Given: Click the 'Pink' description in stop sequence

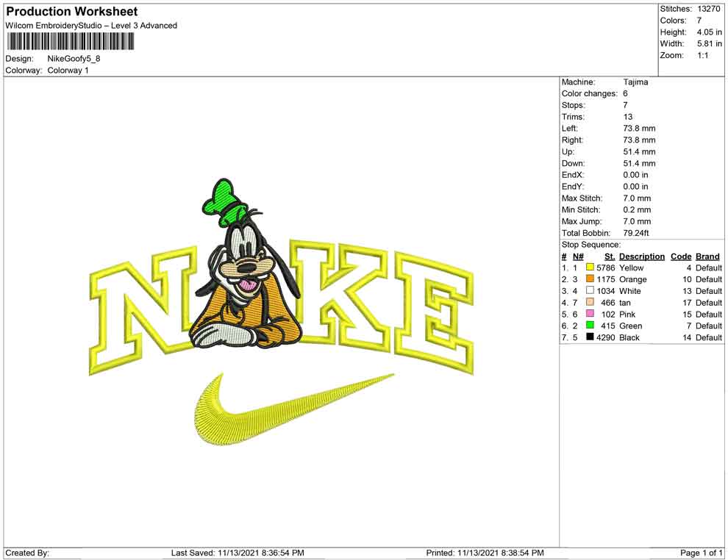Looking at the screenshot, I should (x=627, y=314).
